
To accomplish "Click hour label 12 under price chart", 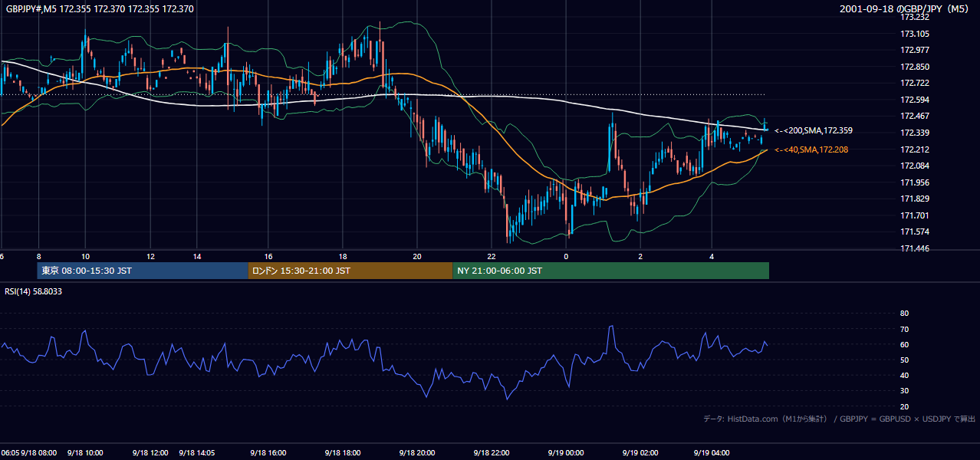I will (x=150, y=257).
